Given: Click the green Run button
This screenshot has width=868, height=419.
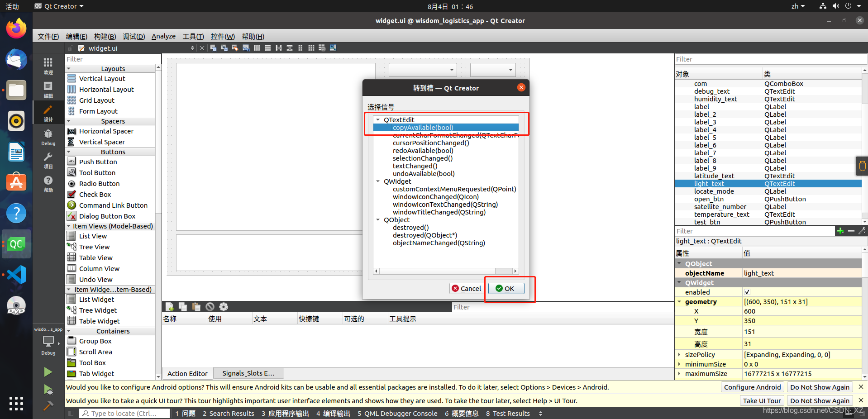Looking at the screenshot, I should (x=48, y=372).
